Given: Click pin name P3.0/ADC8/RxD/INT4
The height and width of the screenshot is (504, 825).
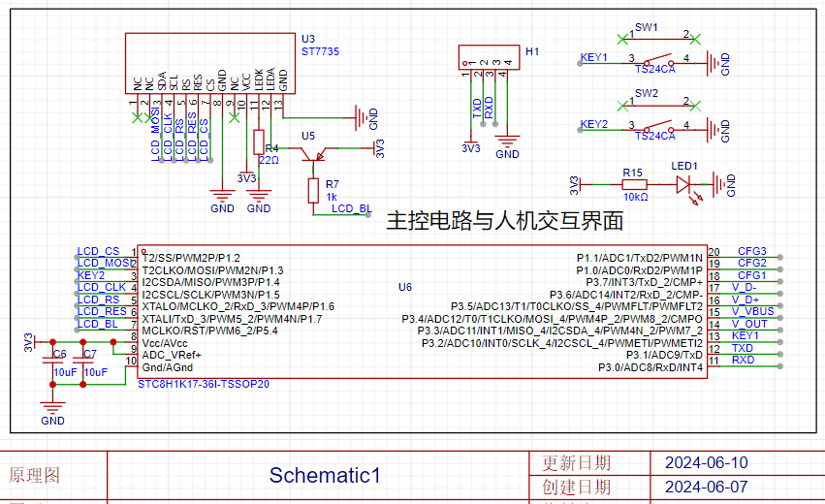Looking at the screenshot, I should coord(650,367).
